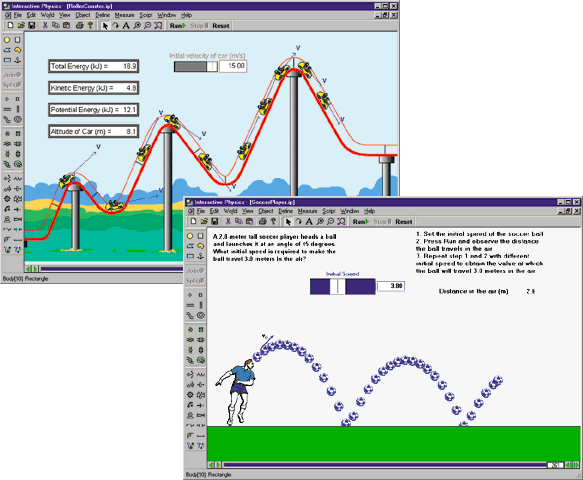Screen dimensions: 583x480
Task: Click the Initial velocity of car slider
Action: (x=196, y=67)
